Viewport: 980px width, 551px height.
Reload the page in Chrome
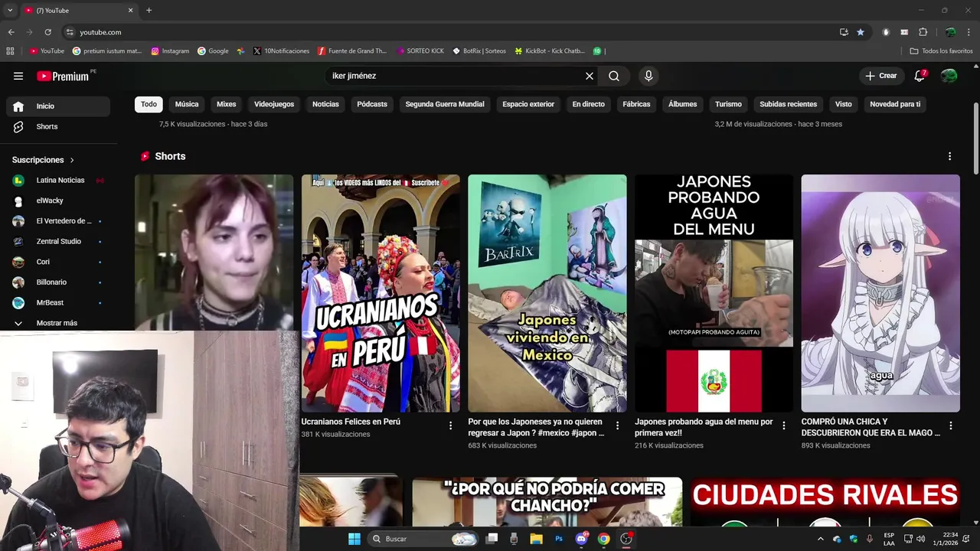point(47,32)
